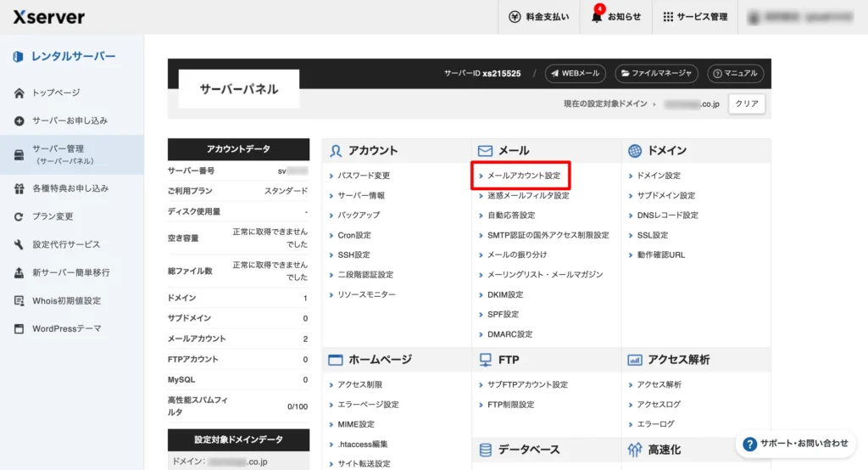Select Whois初期値設定 in the sidebar
Image resolution: width=868 pixels, height=470 pixels.
[66, 300]
